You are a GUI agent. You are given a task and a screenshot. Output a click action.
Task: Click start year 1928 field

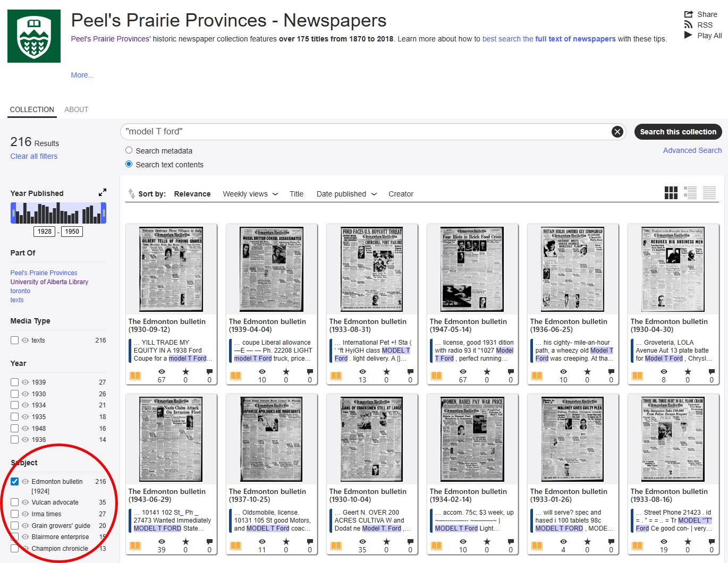45,232
